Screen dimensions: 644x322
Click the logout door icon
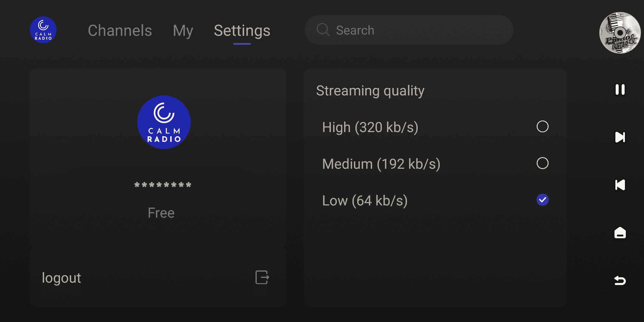pos(262,277)
